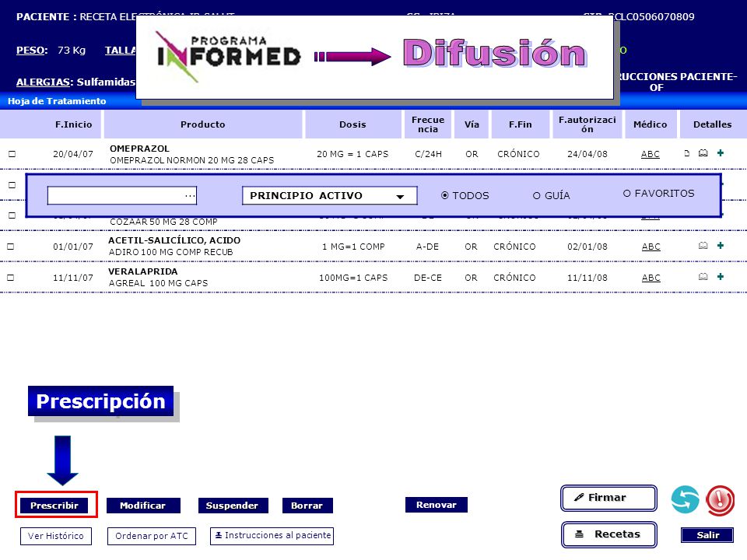Tick the OMEPRAZOL row checkbox

[12, 154]
